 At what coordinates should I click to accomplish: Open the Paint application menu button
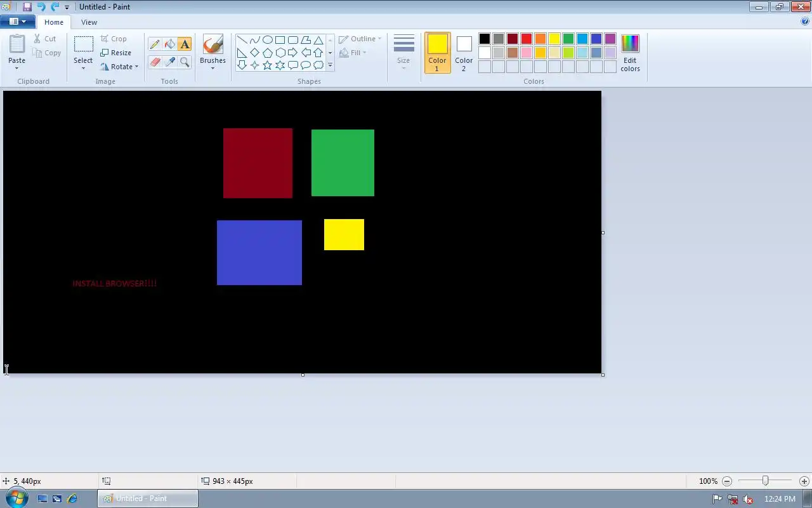(17, 22)
